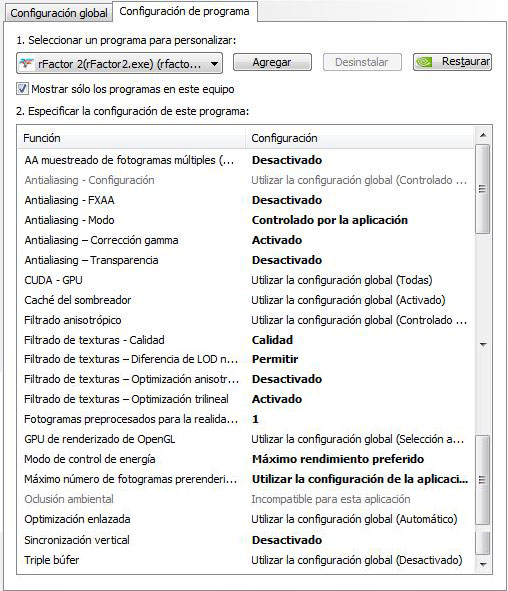Select the AA muestreado de fotogramas múltiples row
The width and height of the screenshot is (508, 591).
[245, 160]
